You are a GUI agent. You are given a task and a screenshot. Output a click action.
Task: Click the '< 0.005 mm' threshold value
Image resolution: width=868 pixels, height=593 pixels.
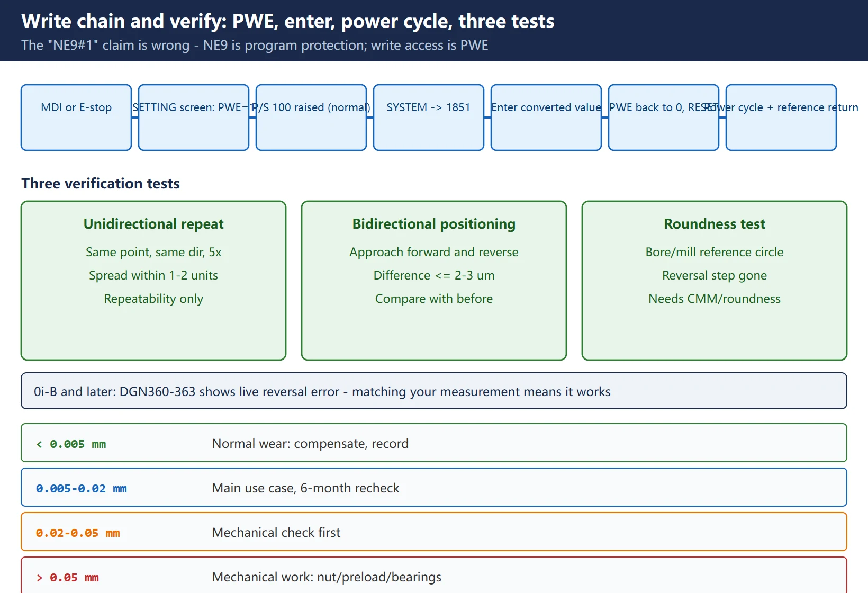tap(71, 444)
